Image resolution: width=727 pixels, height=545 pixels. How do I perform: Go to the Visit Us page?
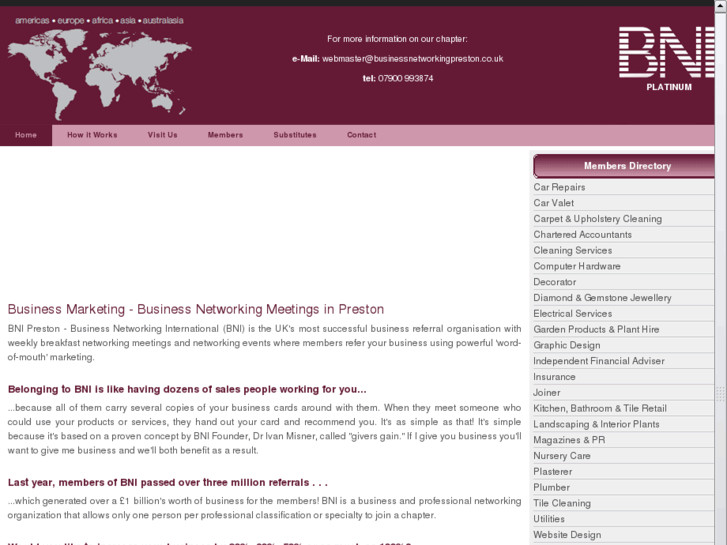click(x=163, y=135)
